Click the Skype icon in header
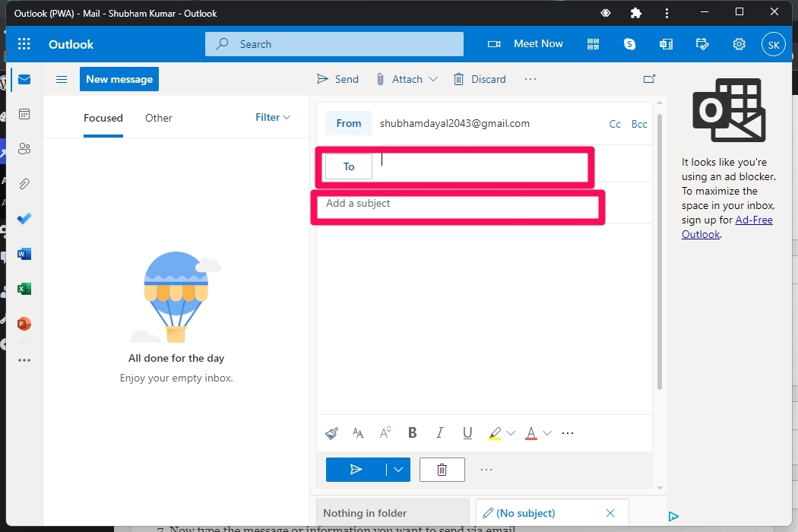Image resolution: width=798 pixels, height=532 pixels. tap(629, 44)
